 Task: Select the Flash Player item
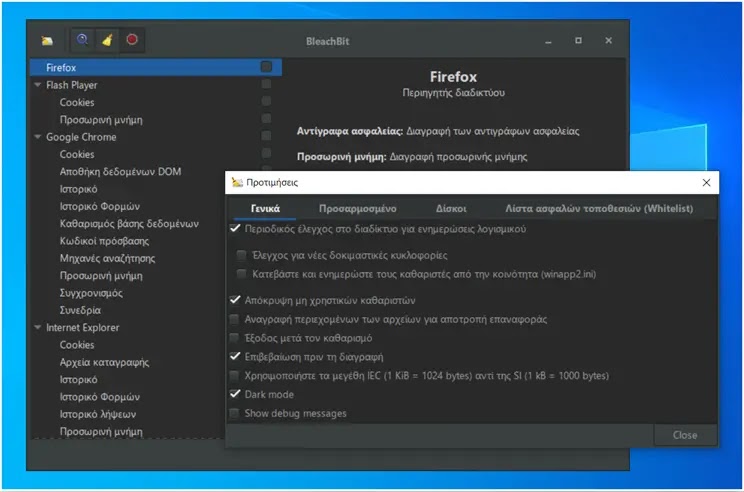71,85
